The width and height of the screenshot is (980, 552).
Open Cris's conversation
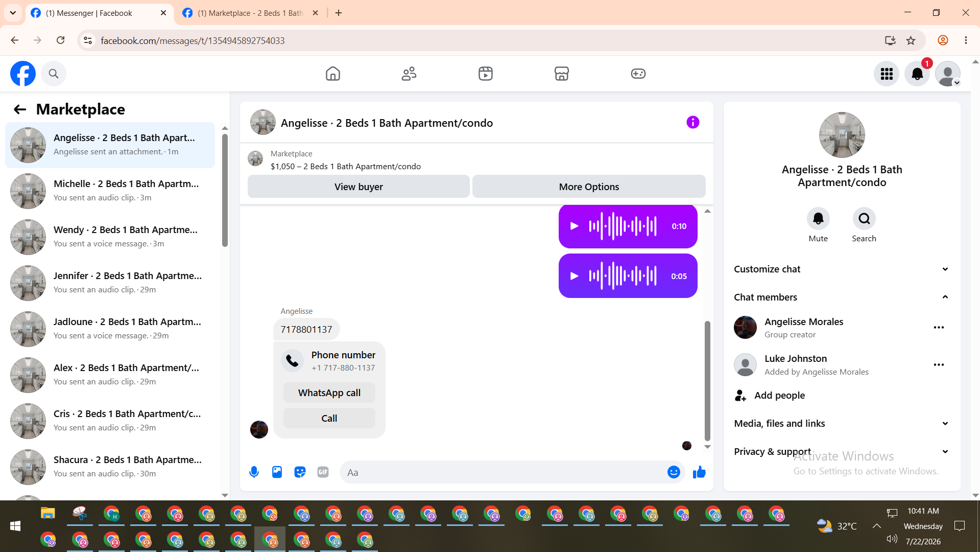(110, 421)
